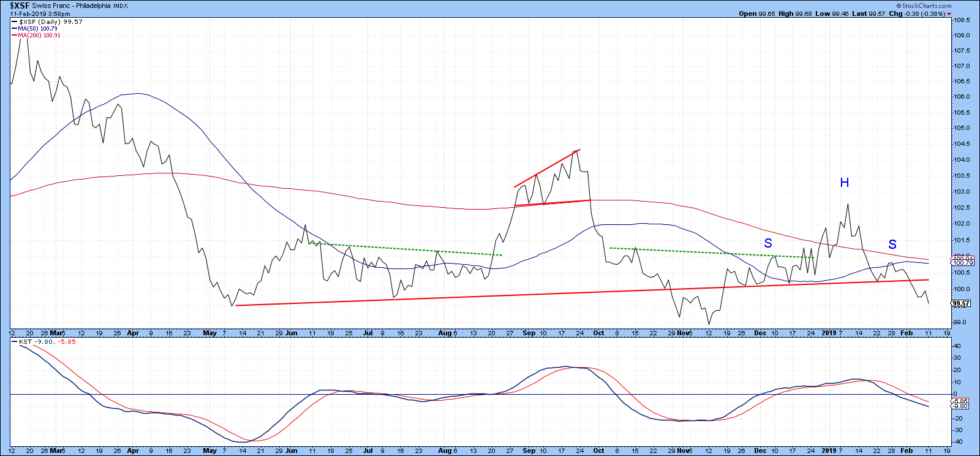Click the blue MA(50) legend marker
The width and height of the screenshot is (980, 456).
pos(14,28)
